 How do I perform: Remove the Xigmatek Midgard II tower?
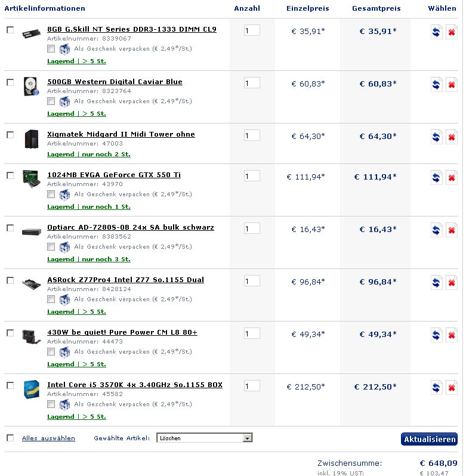pos(452,137)
